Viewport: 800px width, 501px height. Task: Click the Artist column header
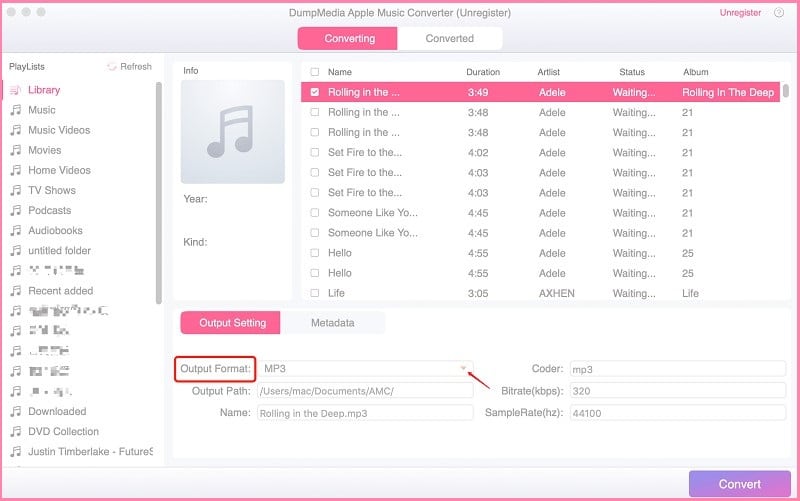tap(548, 72)
